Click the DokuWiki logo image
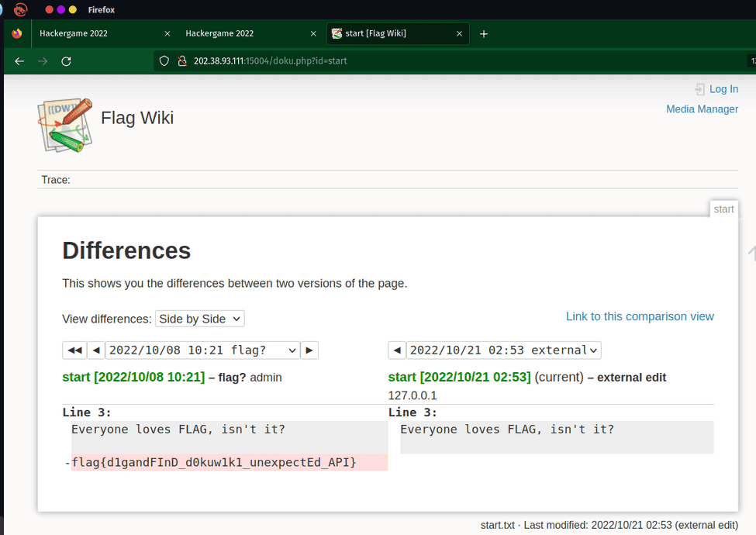Image resolution: width=756 pixels, height=535 pixels. point(65,125)
